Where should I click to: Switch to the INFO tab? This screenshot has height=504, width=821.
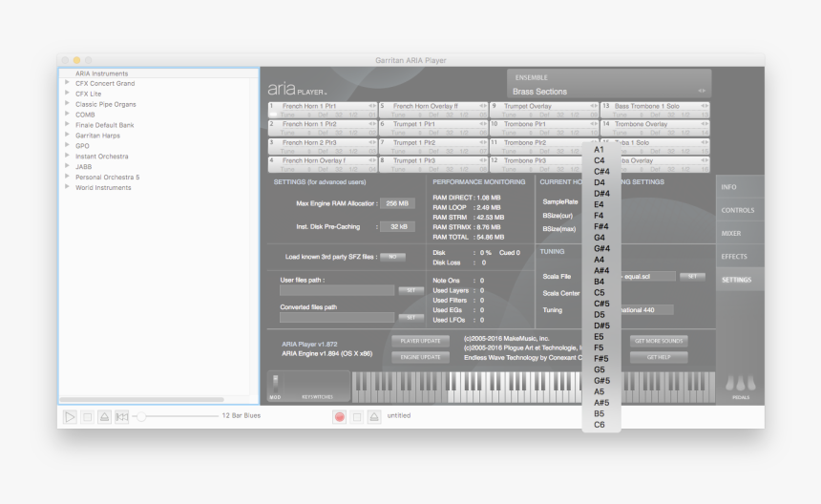click(x=740, y=187)
